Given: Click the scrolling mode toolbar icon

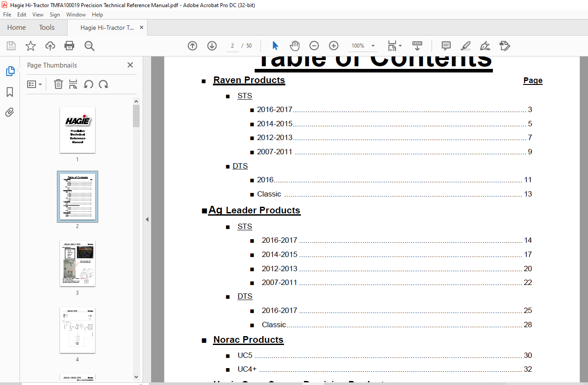Looking at the screenshot, I should pyautogui.click(x=417, y=46).
